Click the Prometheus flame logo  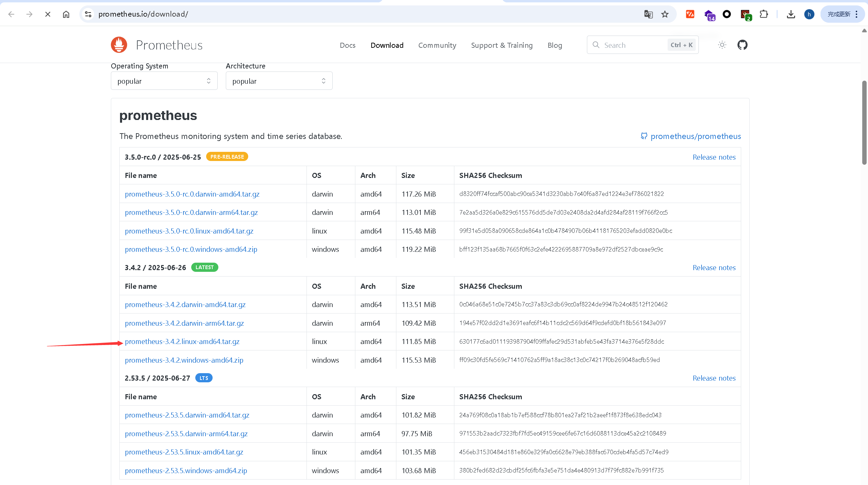[119, 45]
